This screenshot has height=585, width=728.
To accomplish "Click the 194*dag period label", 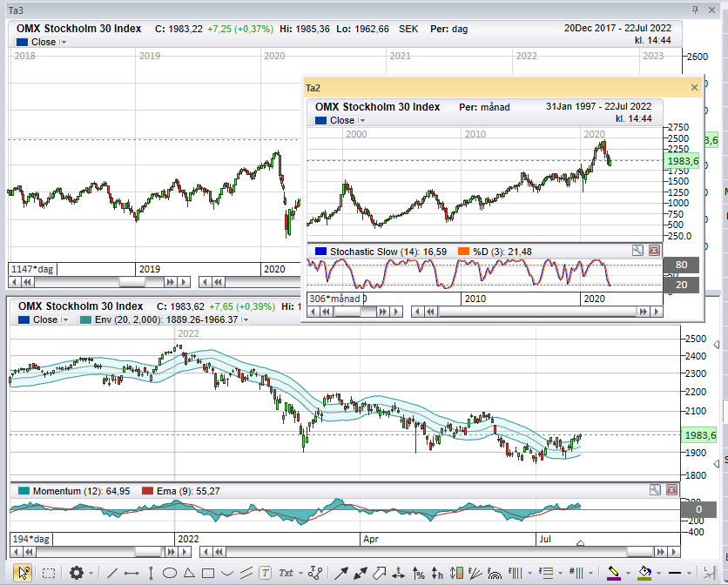I will [31, 539].
